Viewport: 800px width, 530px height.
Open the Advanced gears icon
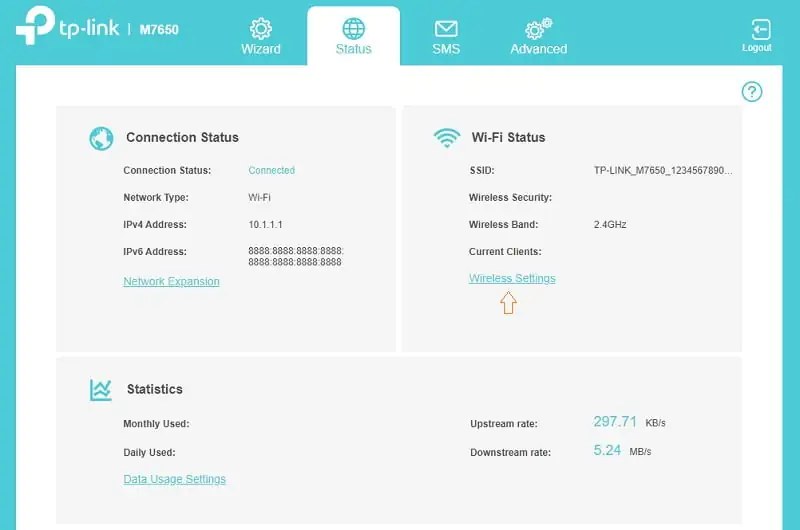click(x=539, y=29)
